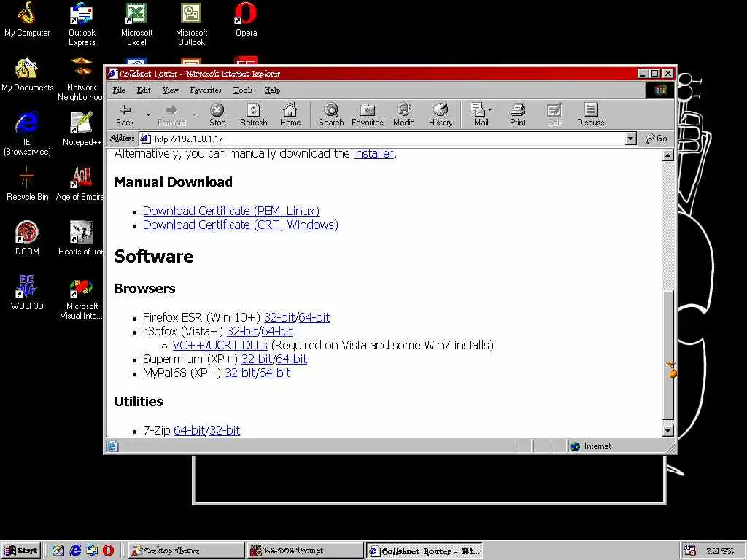This screenshot has width=747, height=560.
Task: Download 7-Zip 64-bit
Action: coord(190,430)
